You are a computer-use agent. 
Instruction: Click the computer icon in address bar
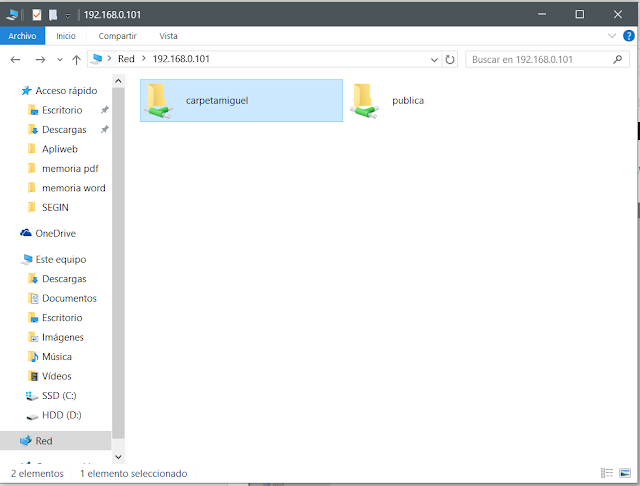[x=96, y=59]
